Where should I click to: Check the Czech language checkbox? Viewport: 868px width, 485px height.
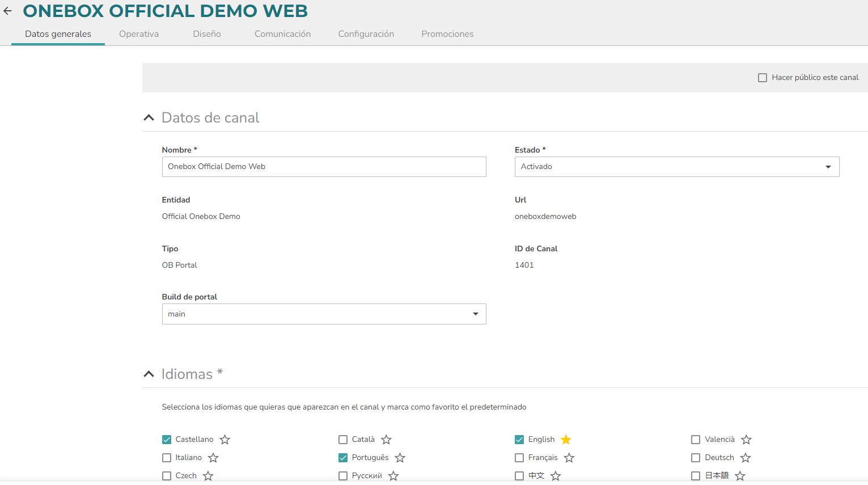coord(167,476)
